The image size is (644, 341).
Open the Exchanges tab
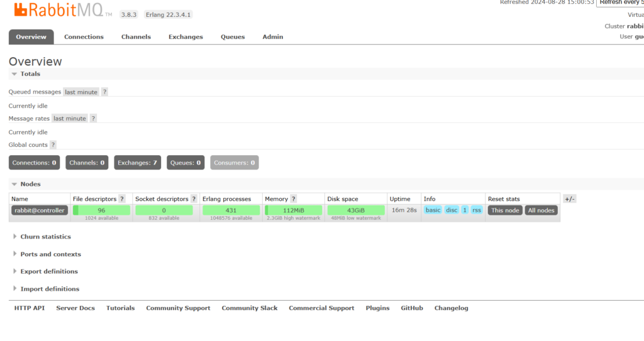tap(186, 37)
